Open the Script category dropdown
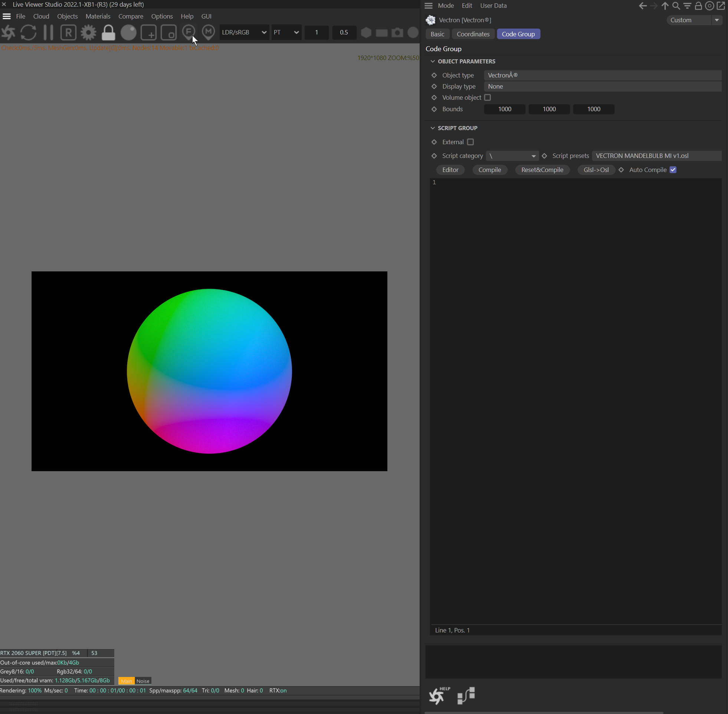This screenshot has height=714, width=728. (512, 156)
